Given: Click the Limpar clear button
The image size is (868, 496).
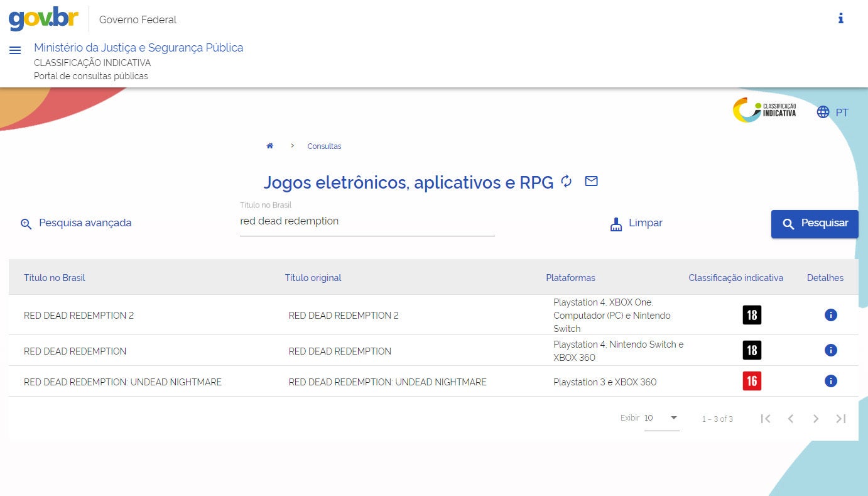Looking at the screenshot, I should coord(636,223).
